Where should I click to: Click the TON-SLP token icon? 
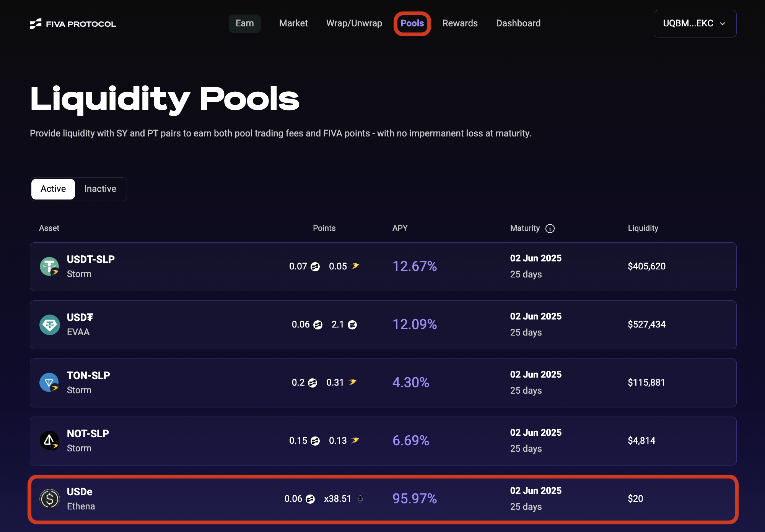click(x=49, y=383)
